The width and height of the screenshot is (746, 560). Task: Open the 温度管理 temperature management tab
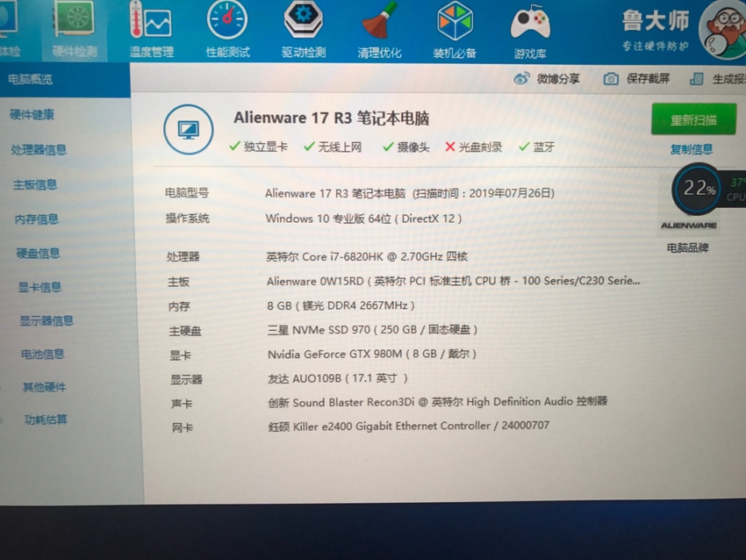click(151, 31)
